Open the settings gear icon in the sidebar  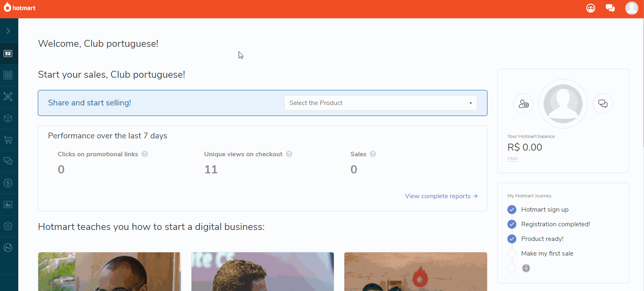8,226
